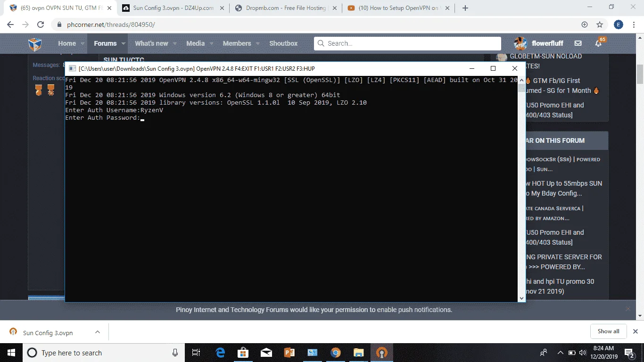Open the Chrome three-dot menu
The width and height of the screenshot is (644, 362).
click(634, 25)
